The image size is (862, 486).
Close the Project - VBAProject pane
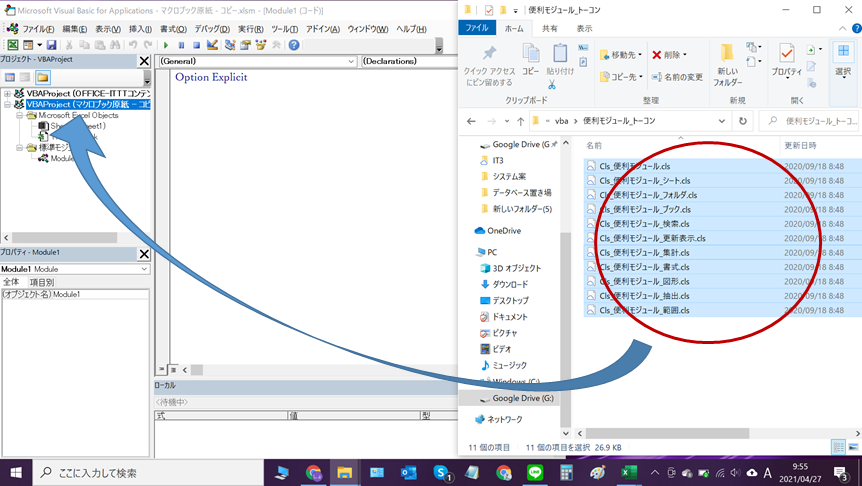coord(144,61)
